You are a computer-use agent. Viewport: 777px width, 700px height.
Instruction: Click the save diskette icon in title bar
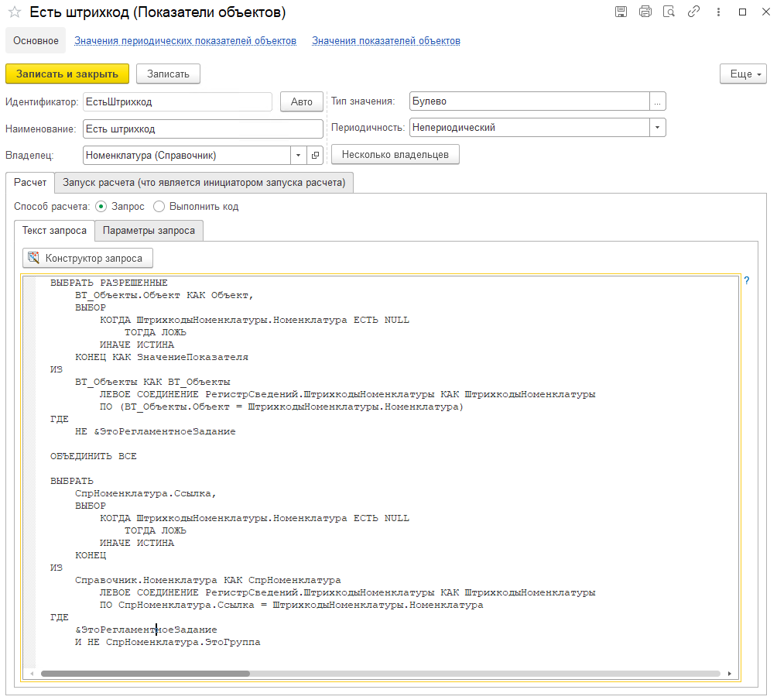[x=621, y=12]
